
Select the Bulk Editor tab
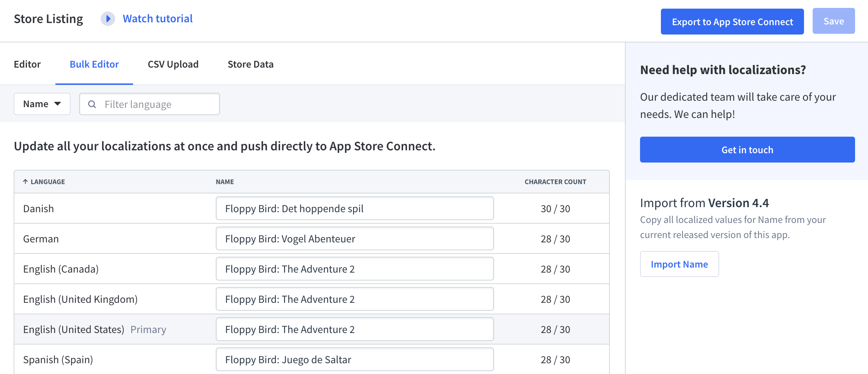coord(94,64)
